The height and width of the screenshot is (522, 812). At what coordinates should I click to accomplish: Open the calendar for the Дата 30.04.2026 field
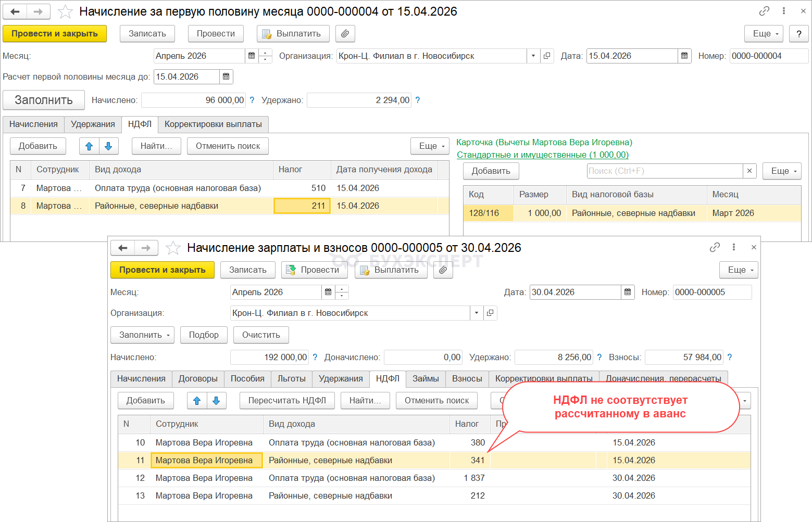coord(628,292)
